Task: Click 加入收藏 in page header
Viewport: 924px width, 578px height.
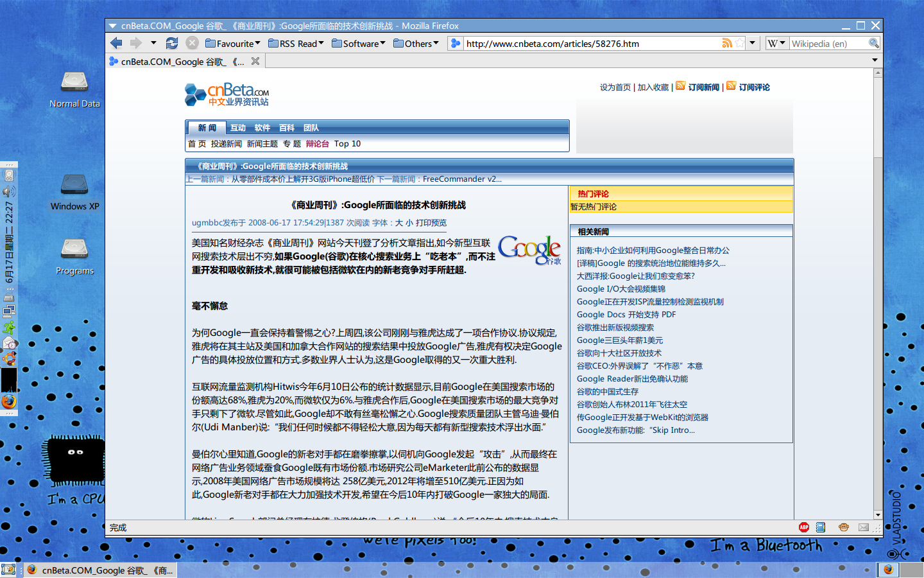Action: [x=653, y=87]
